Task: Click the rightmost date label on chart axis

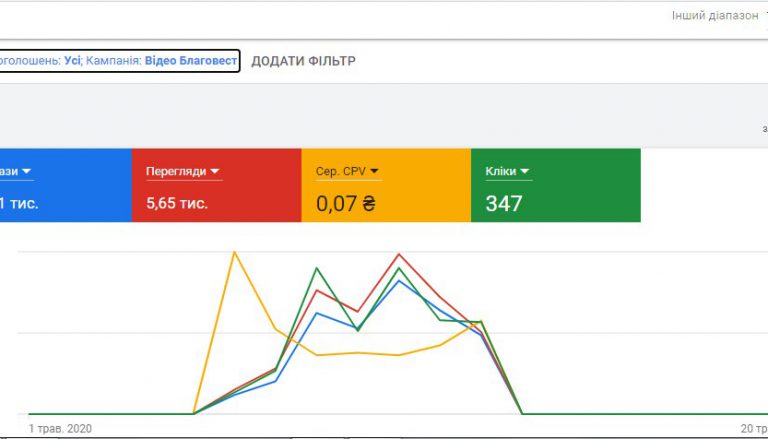Action: [752, 428]
